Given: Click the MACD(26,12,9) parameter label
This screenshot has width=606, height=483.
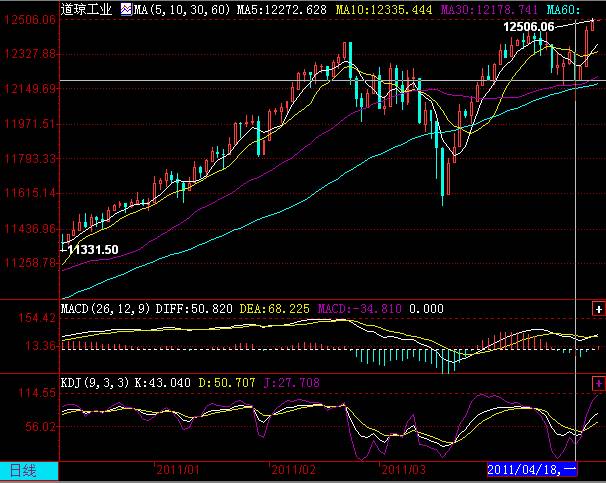Looking at the screenshot, I should (106, 309).
